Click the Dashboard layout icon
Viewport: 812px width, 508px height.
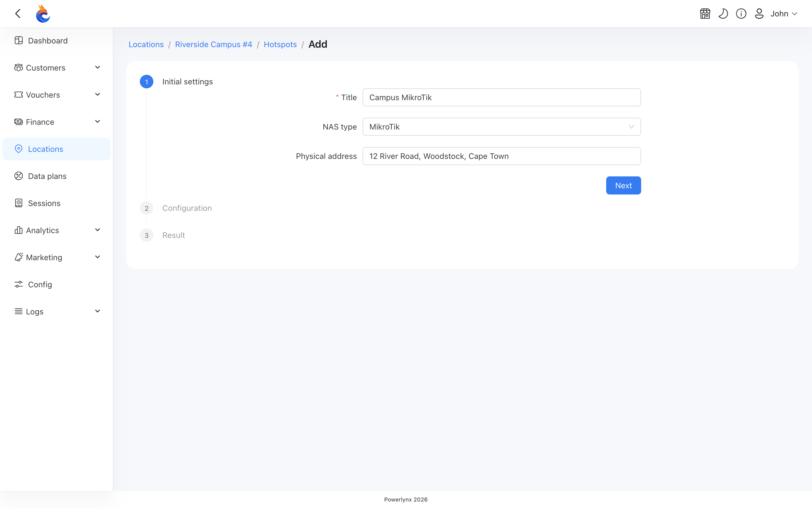18,41
